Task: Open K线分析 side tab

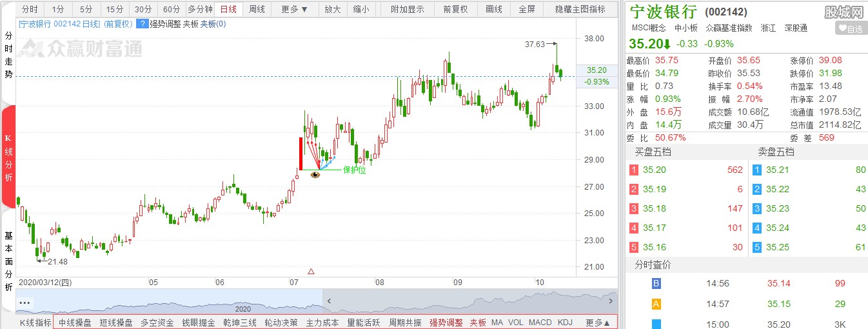Action: (x=8, y=158)
